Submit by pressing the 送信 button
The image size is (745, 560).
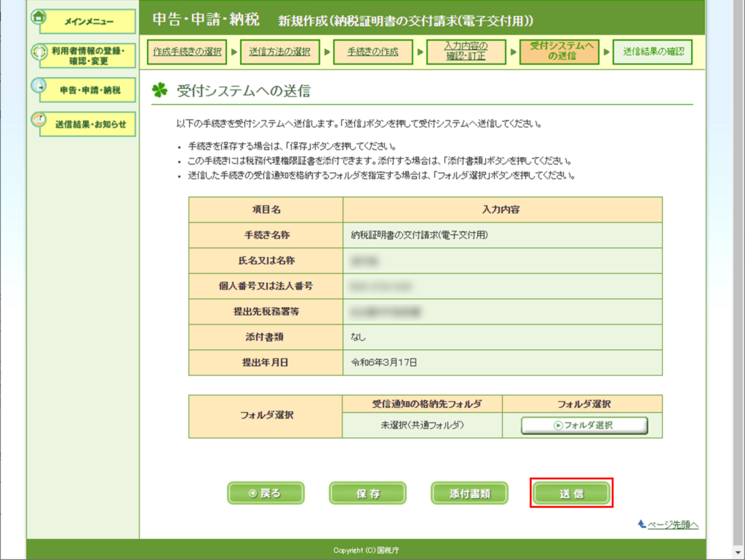tap(571, 493)
